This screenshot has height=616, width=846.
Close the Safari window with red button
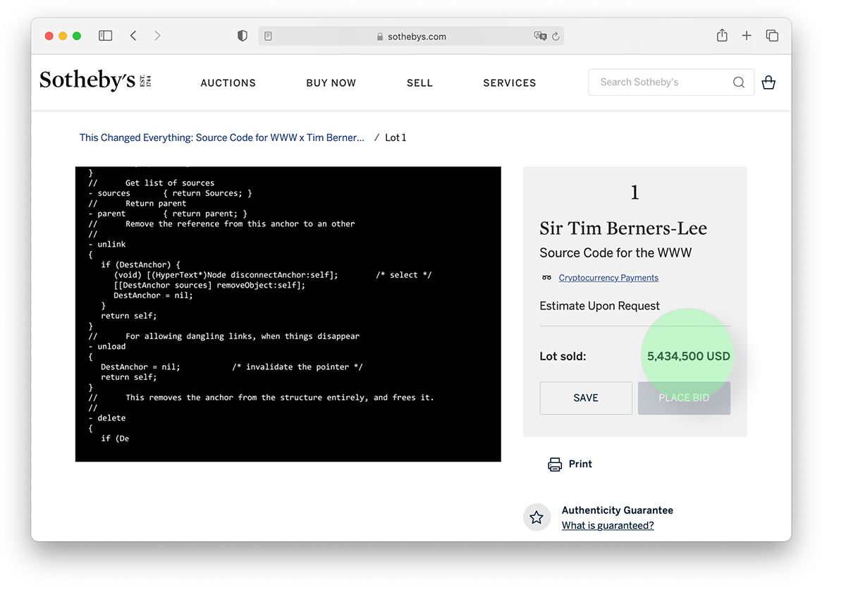click(x=49, y=36)
